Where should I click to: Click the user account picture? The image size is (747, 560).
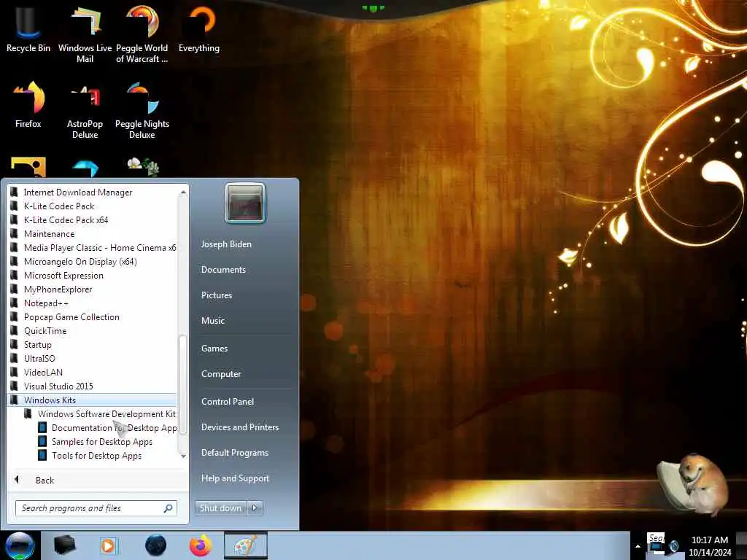click(x=245, y=203)
